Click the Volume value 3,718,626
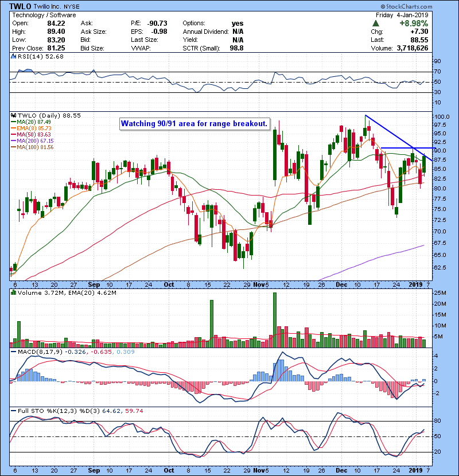Screen dimensions: 459x476 coord(413,48)
